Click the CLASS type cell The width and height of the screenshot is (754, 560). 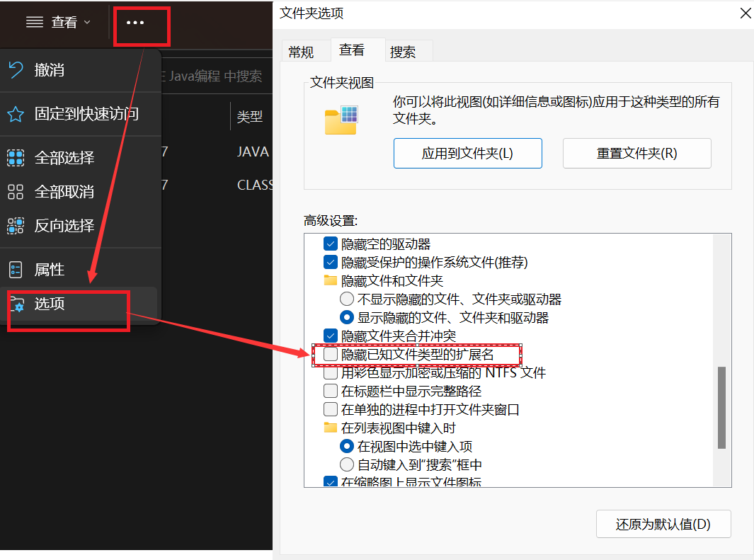point(255,185)
